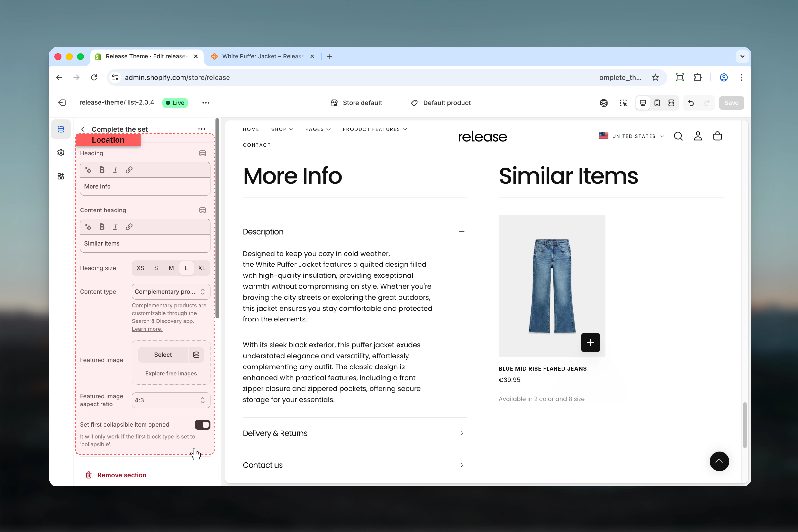Viewport: 798px width, 532px height.
Task: Connect dynamic source for Heading field
Action: [x=203, y=153]
